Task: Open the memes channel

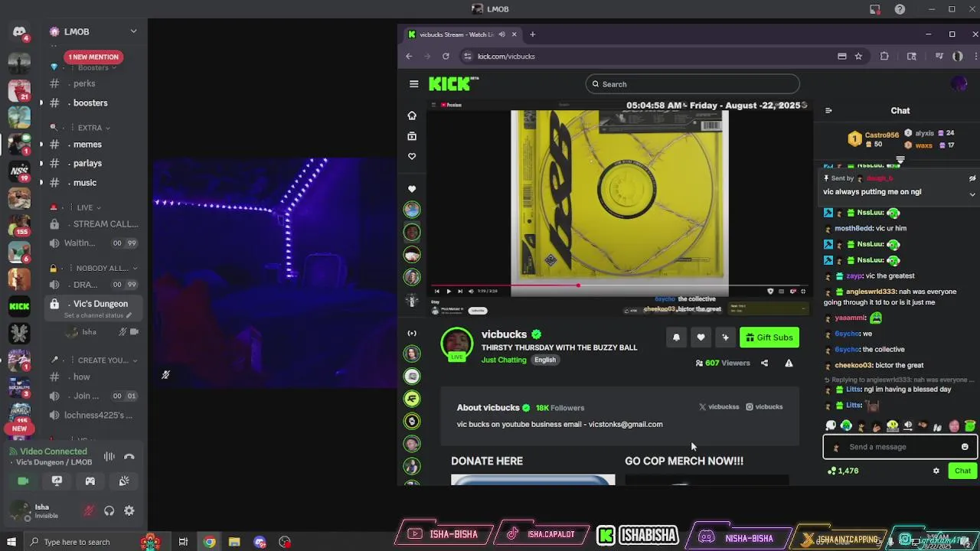Action: (x=87, y=144)
